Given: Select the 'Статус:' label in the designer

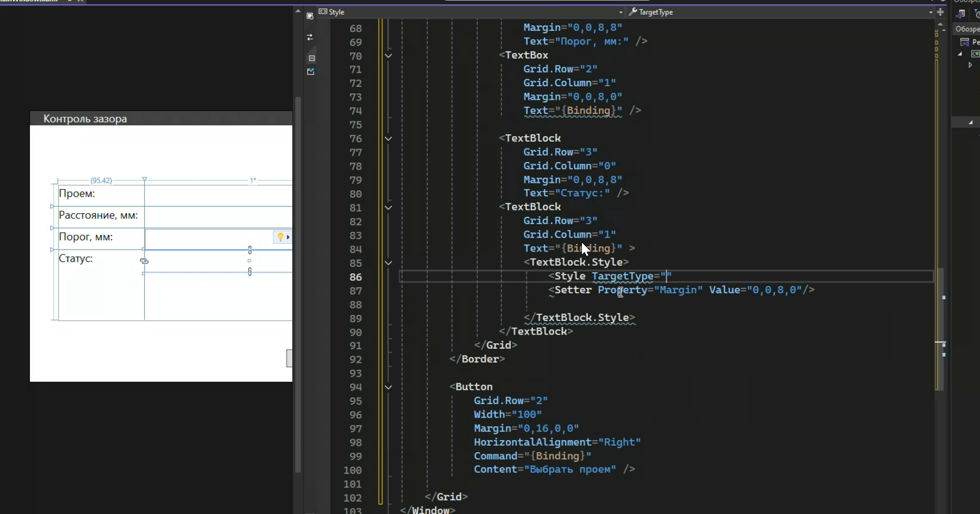Looking at the screenshot, I should (76, 259).
